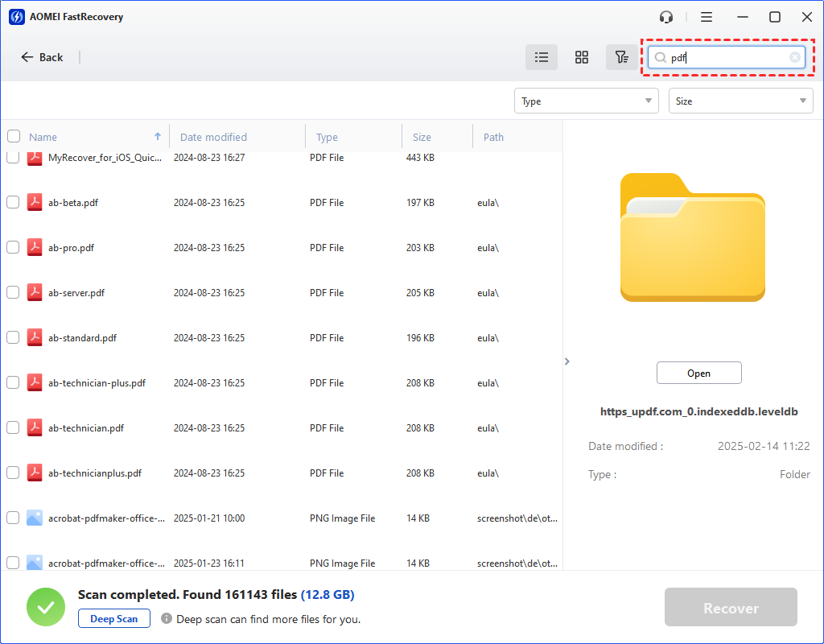The width and height of the screenshot is (824, 644).
Task: Click the back arrow icon
Action: [x=27, y=57]
